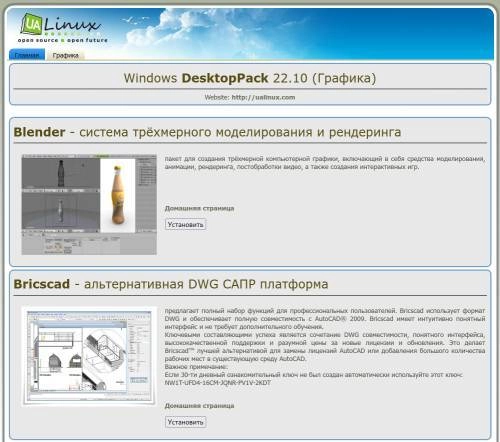
Task: Open the Blender screenshot thumbnail
Action: [x=89, y=204]
